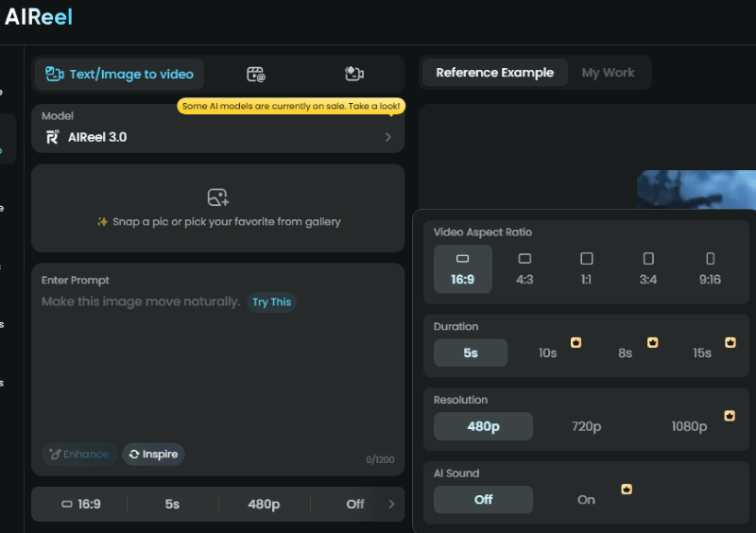This screenshot has width=756, height=533.
Task: Select the 10s duration option
Action: [548, 353]
